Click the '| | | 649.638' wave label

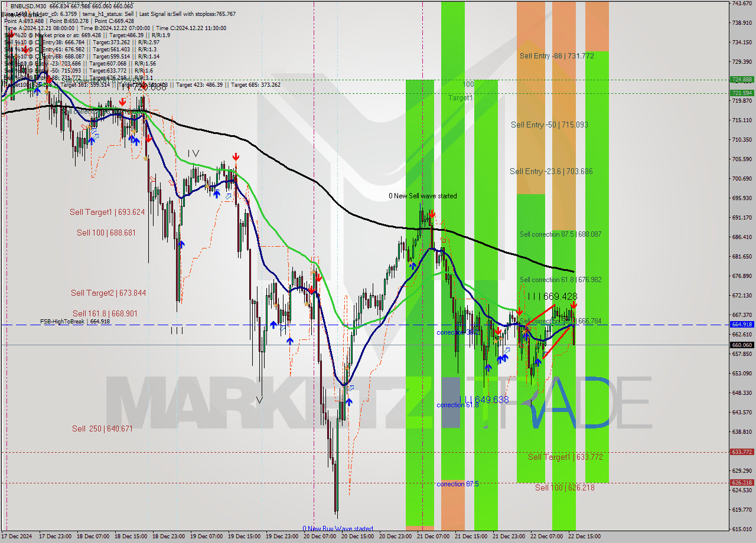[484, 400]
